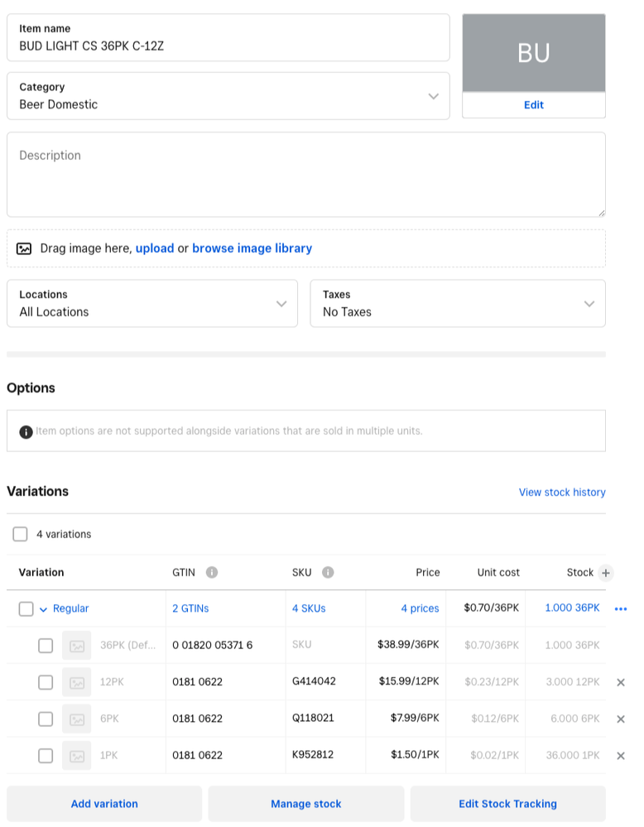Click the 4 SKUs link

(x=309, y=608)
